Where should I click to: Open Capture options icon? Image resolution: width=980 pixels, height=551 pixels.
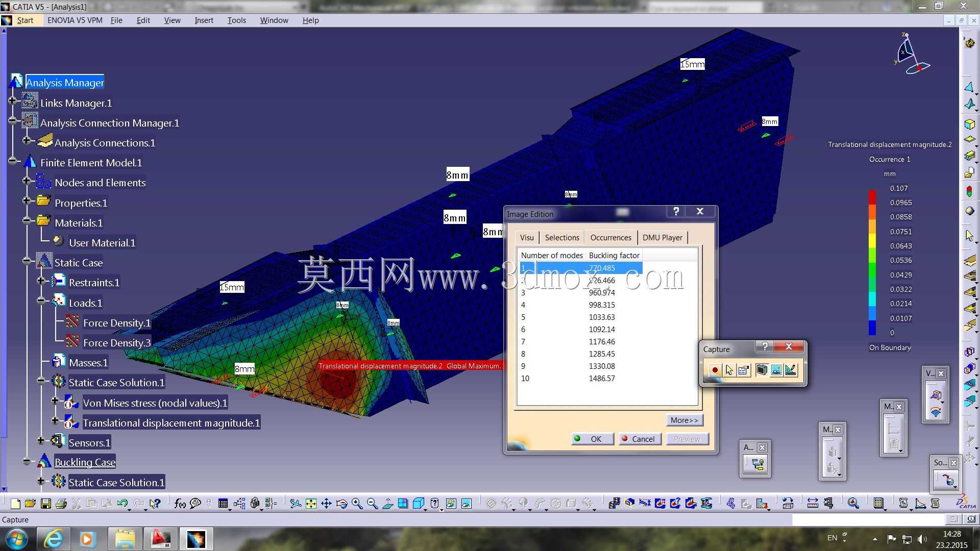coord(744,370)
